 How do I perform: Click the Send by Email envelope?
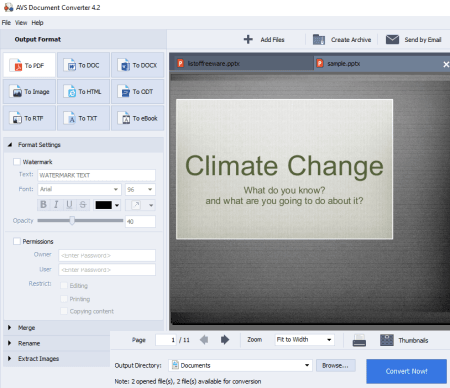392,39
